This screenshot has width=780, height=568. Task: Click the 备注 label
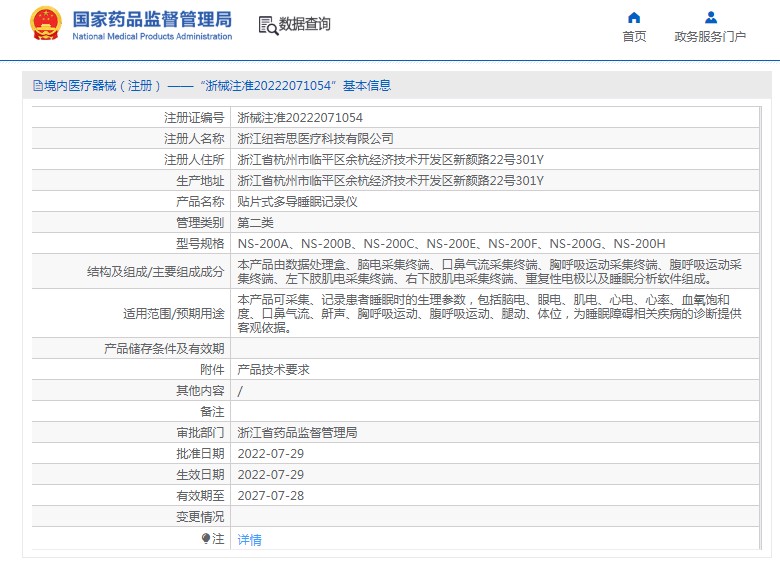click(x=212, y=412)
